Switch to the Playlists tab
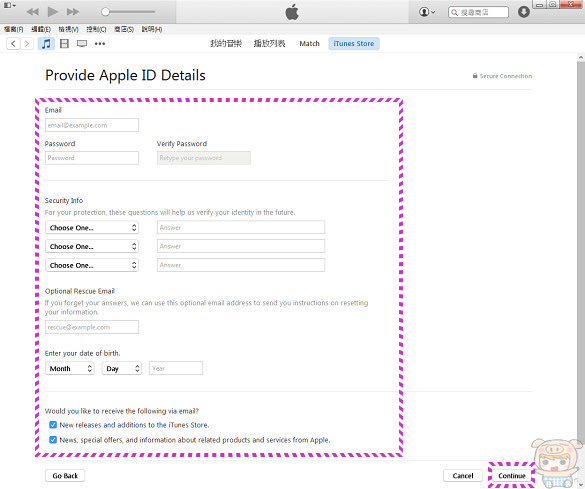Screen dimensions: 585x489 (x=269, y=44)
